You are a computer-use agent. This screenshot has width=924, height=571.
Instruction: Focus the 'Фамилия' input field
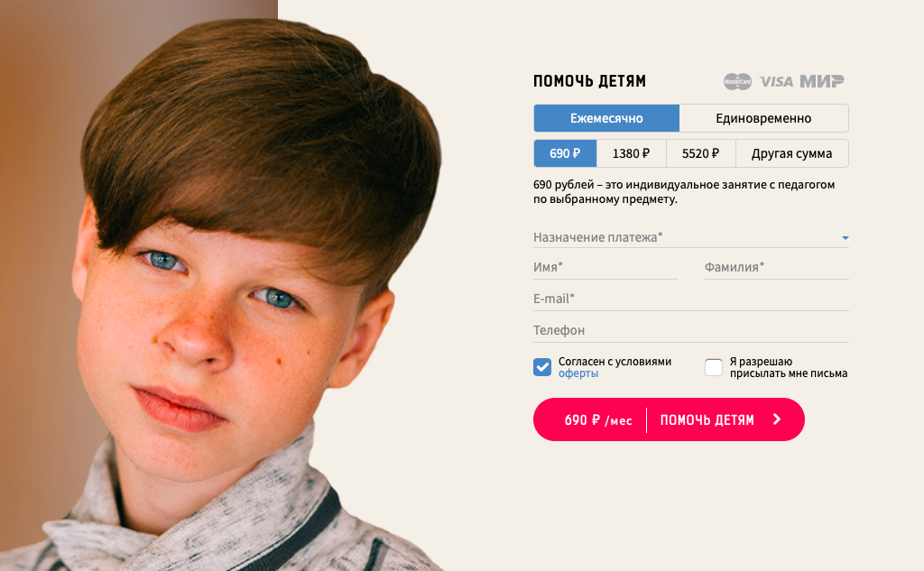point(777,268)
